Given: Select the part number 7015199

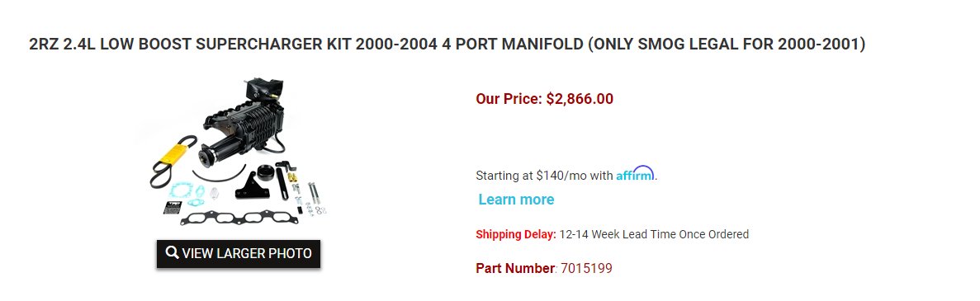Looking at the screenshot, I should pos(586,269).
